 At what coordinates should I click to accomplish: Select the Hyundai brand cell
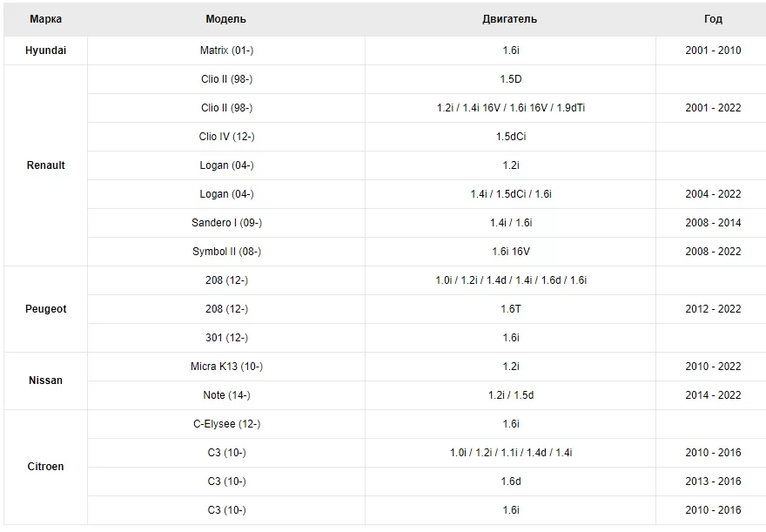45,51
